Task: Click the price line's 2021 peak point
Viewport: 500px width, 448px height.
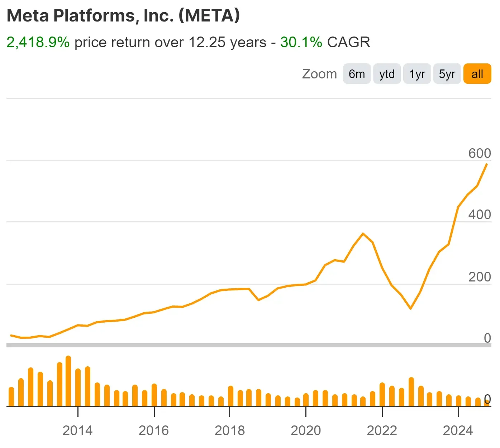Action: (363, 234)
